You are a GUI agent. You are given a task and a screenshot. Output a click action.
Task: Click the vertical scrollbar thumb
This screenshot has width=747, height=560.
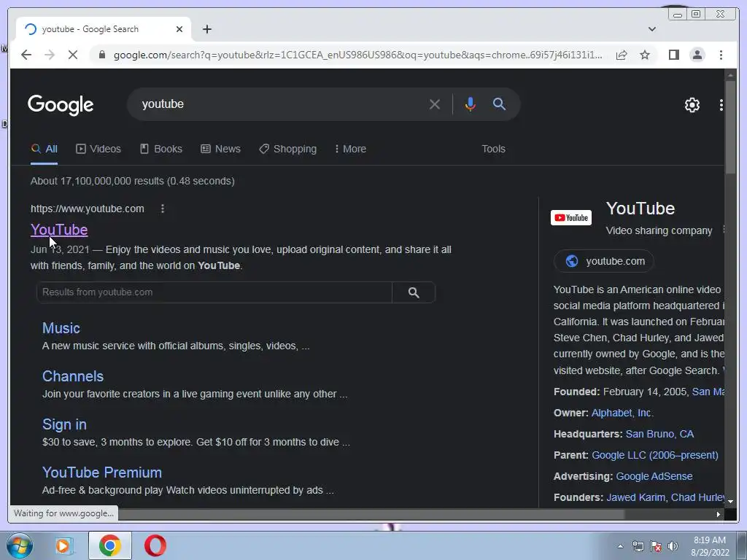click(x=729, y=127)
